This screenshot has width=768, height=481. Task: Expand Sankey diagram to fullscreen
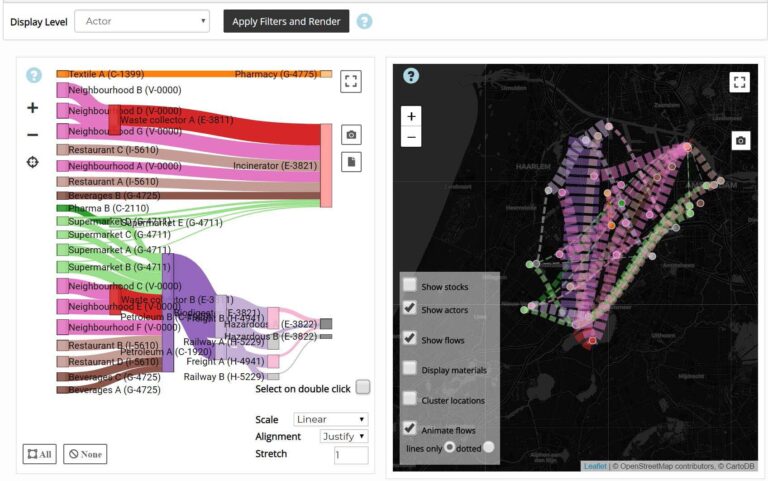click(351, 82)
